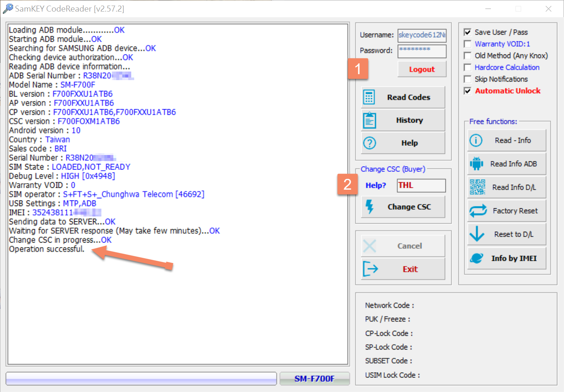Enable the Hardcore Calculation checkbox
This screenshot has width=564, height=392.
(x=467, y=67)
